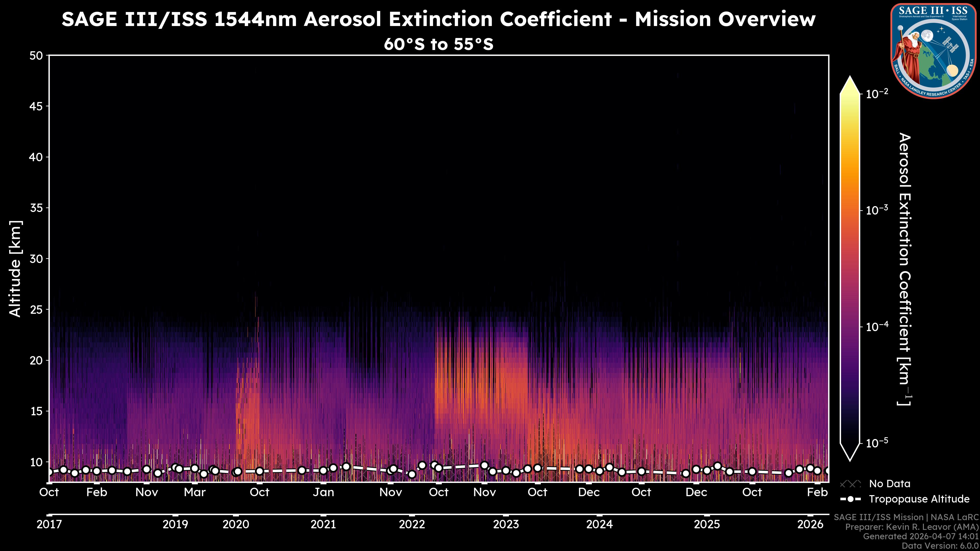Click the Altitude [km] axis label
This screenshot has height=551, width=980.
pyautogui.click(x=15, y=268)
